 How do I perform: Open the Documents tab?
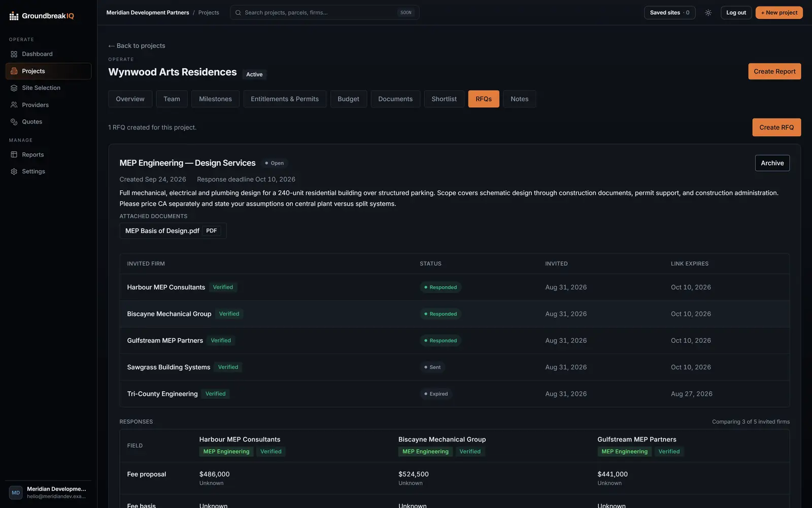click(x=395, y=99)
